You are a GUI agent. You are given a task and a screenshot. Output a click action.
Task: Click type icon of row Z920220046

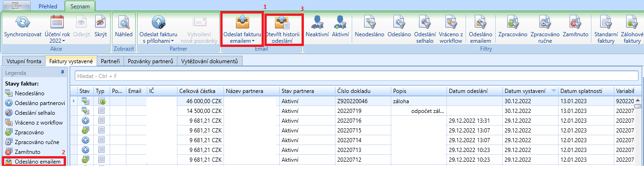click(x=101, y=101)
